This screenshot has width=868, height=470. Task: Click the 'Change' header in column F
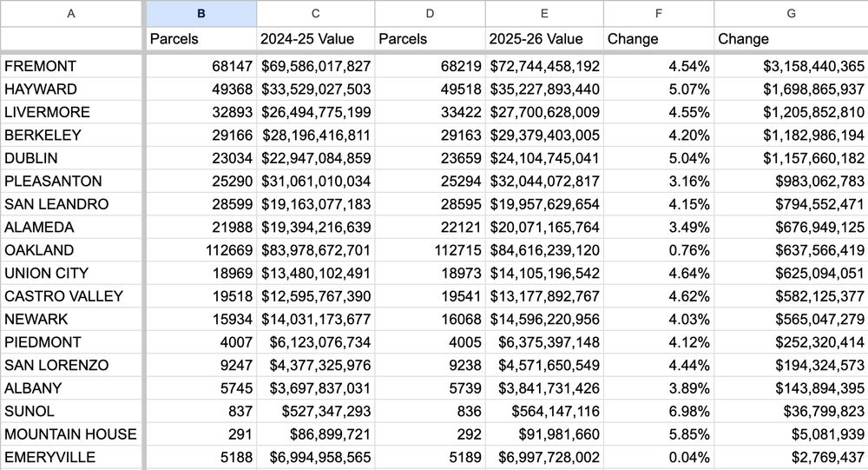point(659,39)
